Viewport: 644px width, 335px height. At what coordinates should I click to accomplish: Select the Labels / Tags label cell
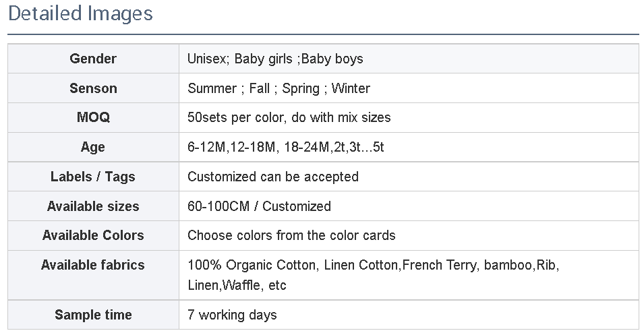coord(93,177)
